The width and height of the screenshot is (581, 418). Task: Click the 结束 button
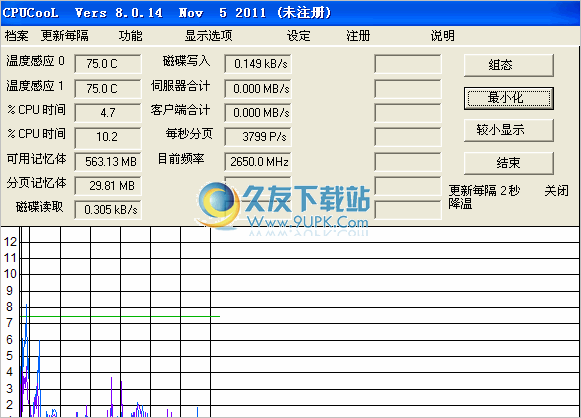point(509,163)
